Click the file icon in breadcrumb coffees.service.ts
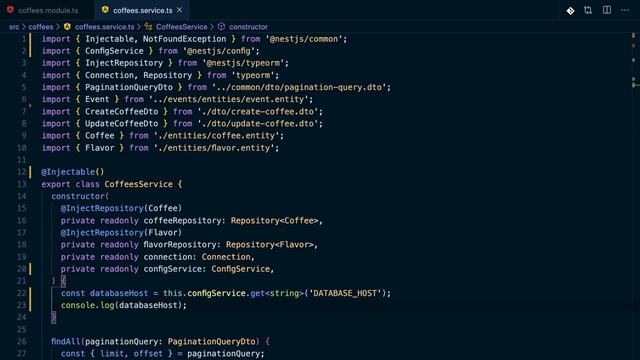640x360 pixels. [x=67, y=27]
